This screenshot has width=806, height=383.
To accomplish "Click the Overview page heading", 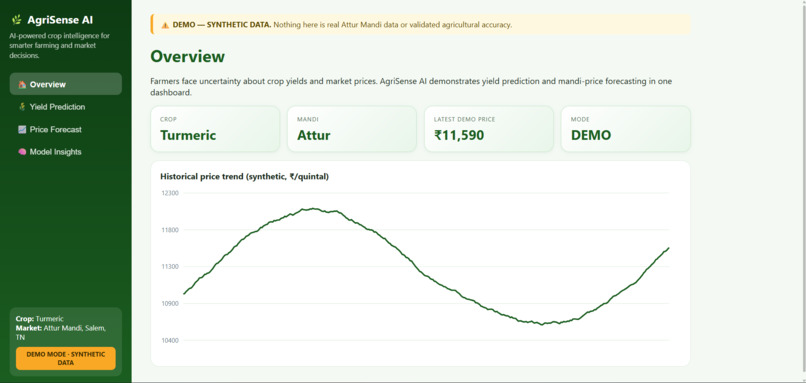I will (188, 57).
